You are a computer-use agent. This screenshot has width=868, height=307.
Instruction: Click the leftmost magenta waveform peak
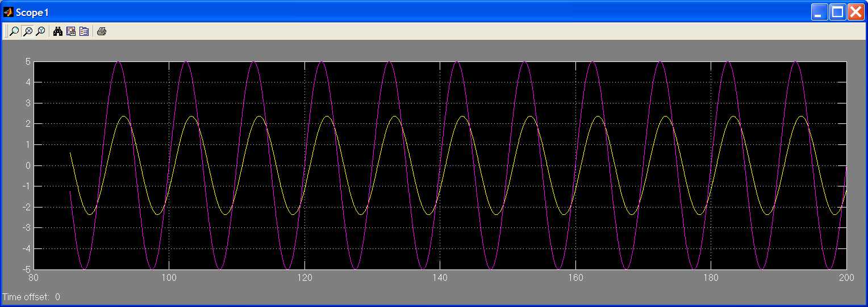(118, 62)
